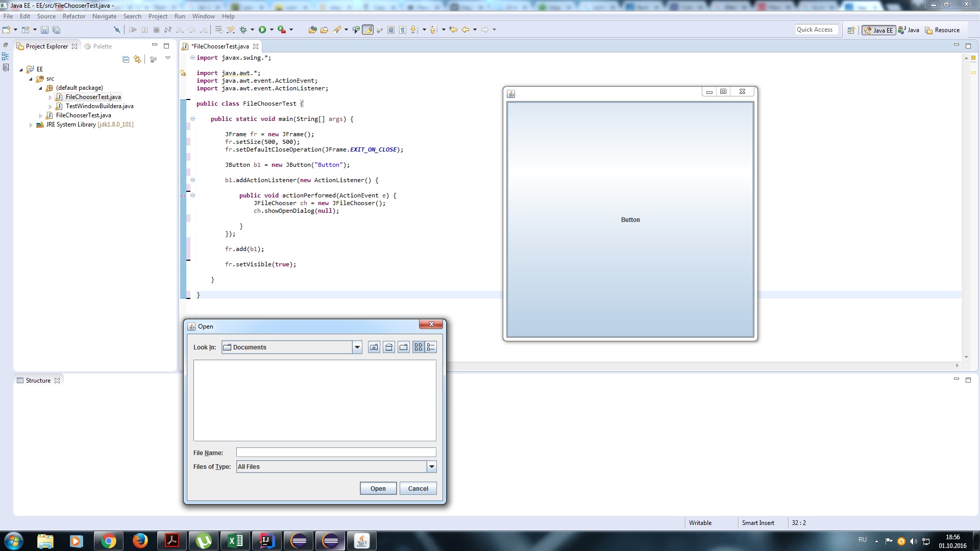
Task: Click the Suspend debug icon
Action: point(144,30)
